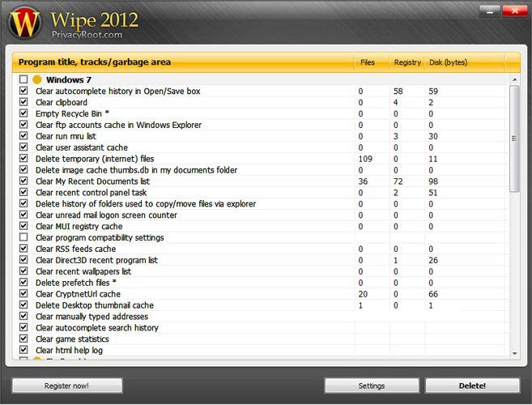Screen dimensions: 532x405
Task: Enable Clear program compatibility settings checkbox
Action: click(23, 237)
